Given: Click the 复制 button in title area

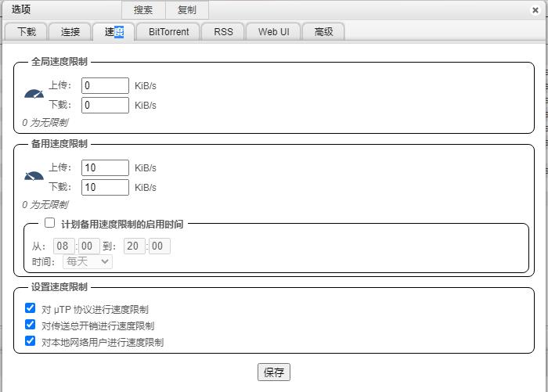Looking at the screenshot, I should click(x=187, y=10).
